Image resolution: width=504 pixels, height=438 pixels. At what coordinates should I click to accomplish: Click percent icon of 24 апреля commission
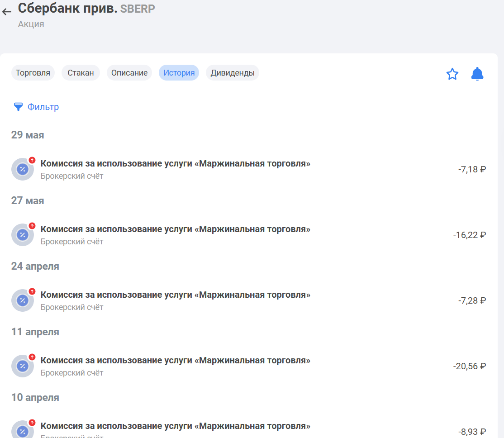[23, 300]
